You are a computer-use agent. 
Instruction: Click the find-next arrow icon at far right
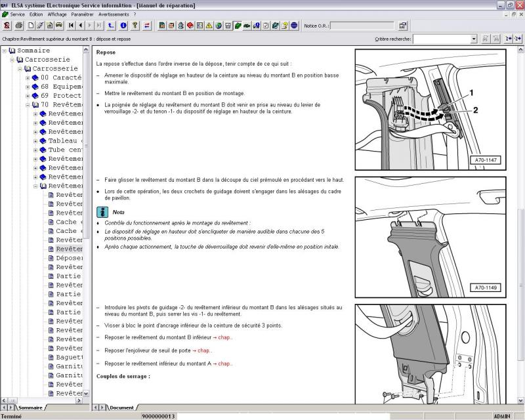518,39
